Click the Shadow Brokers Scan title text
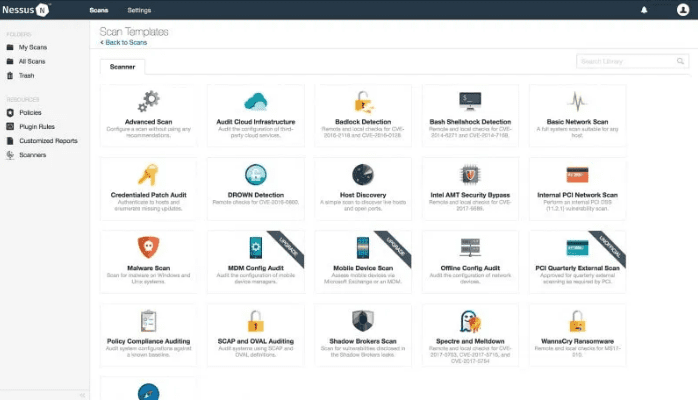 click(x=363, y=341)
